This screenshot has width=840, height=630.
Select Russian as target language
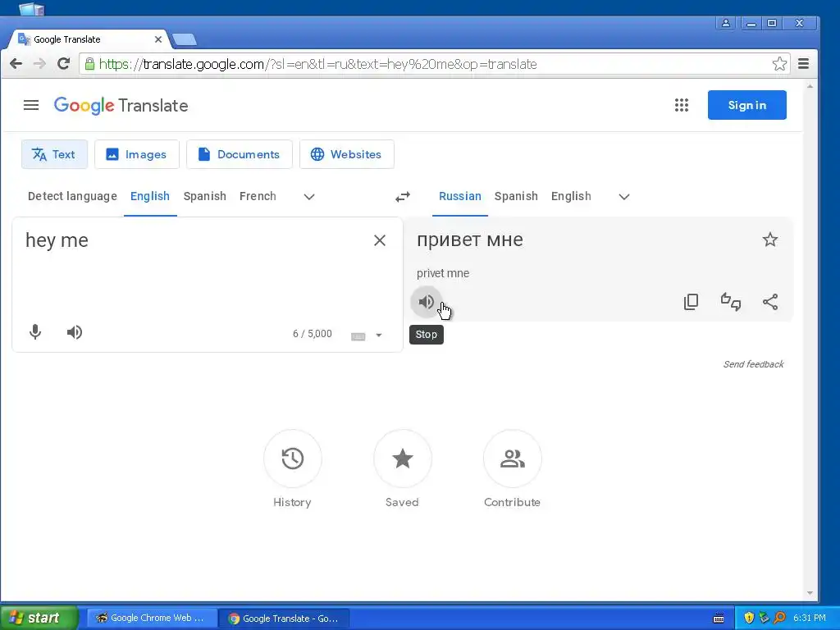pos(459,196)
